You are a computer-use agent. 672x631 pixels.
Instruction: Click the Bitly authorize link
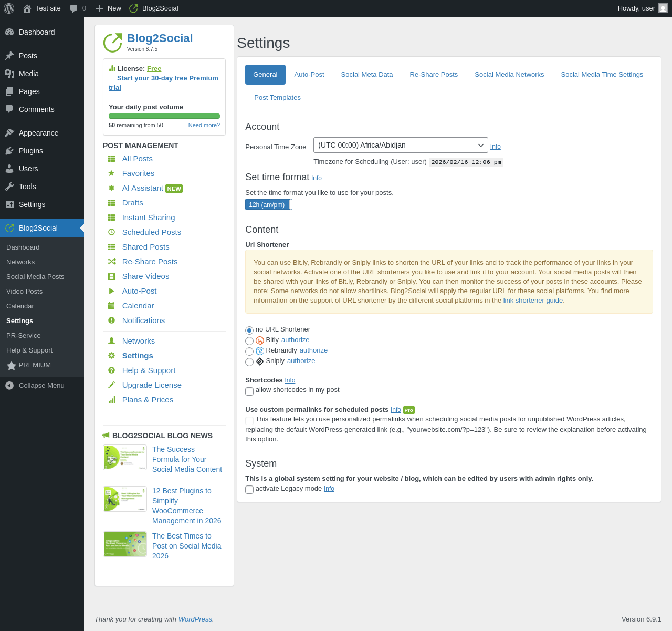(x=296, y=340)
